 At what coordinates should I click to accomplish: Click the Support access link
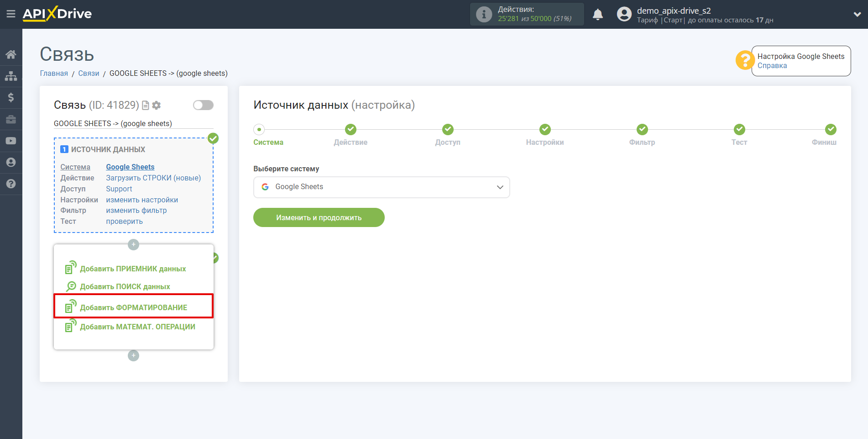pyautogui.click(x=119, y=189)
